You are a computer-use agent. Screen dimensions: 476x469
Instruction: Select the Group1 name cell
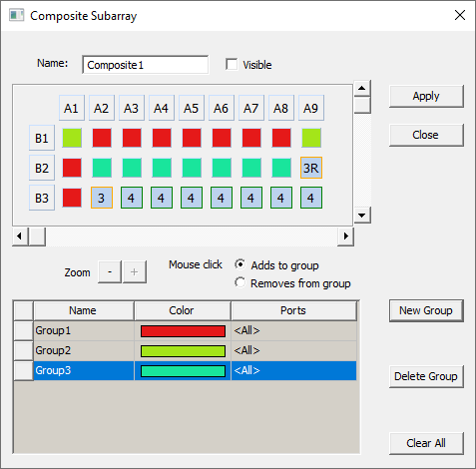click(84, 331)
